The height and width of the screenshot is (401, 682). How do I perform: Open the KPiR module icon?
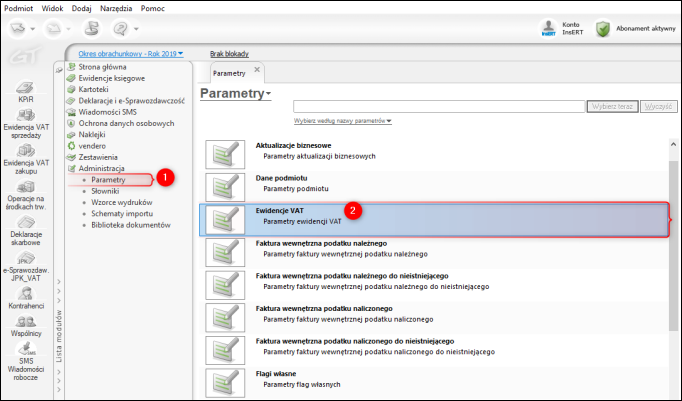[26, 87]
